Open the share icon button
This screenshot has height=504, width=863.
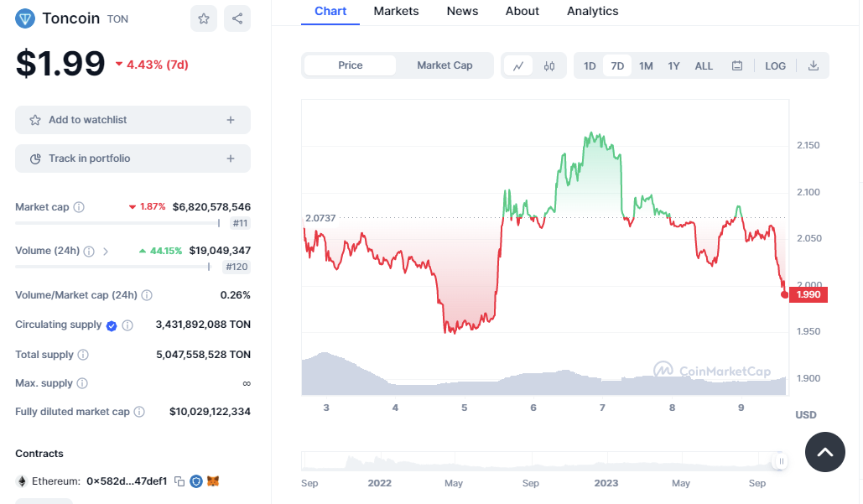point(237,18)
